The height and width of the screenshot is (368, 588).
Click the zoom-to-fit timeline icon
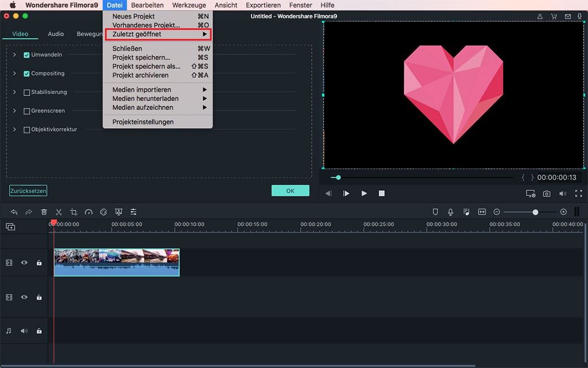click(x=482, y=212)
